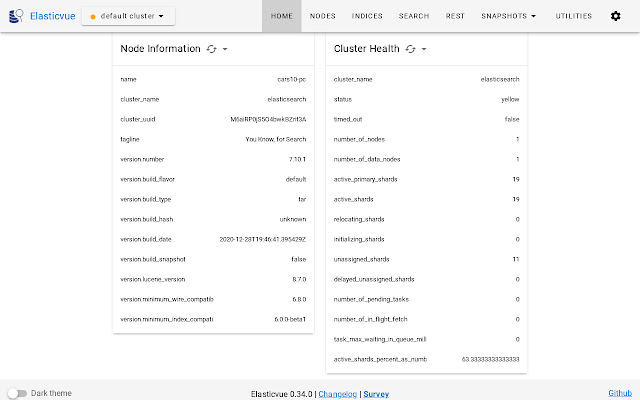640x400 pixels.
Task: Open the default cluster dropdown
Action: click(x=128, y=16)
